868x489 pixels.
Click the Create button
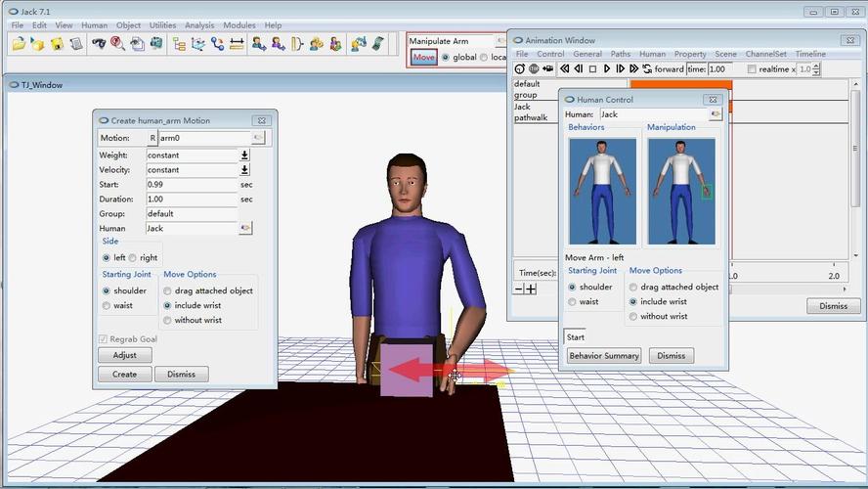(x=124, y=375)
